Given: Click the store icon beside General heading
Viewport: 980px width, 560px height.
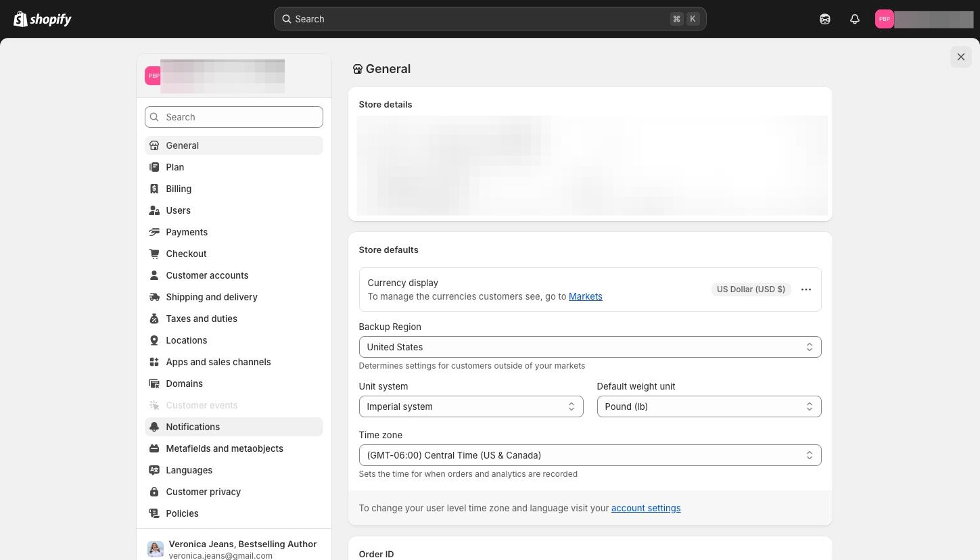Looking at the screenshot, I should click(x=358, y=69).
